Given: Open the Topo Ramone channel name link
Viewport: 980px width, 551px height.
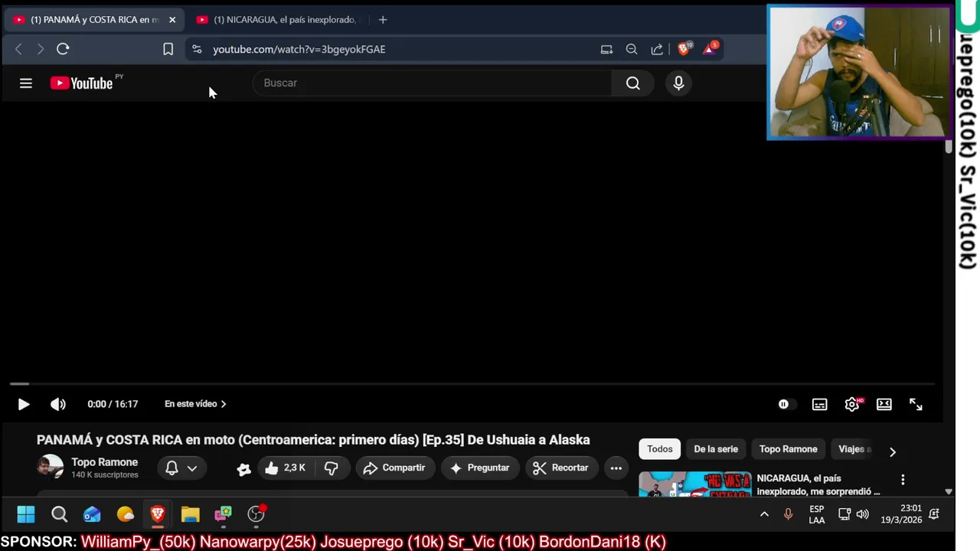Looking at the screenshot, I should pyautogui.click(x=104, y=462).
